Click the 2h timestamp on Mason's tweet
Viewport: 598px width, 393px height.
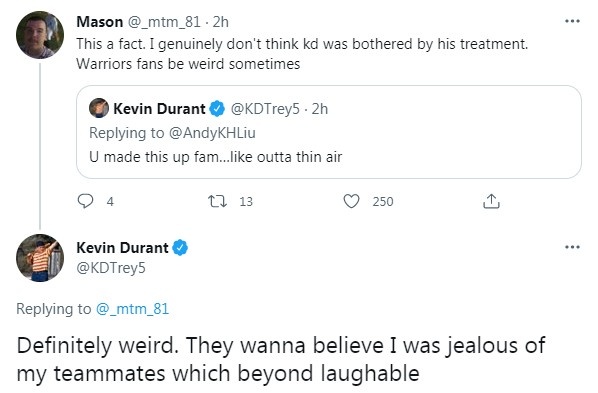(x=221, y=22)
